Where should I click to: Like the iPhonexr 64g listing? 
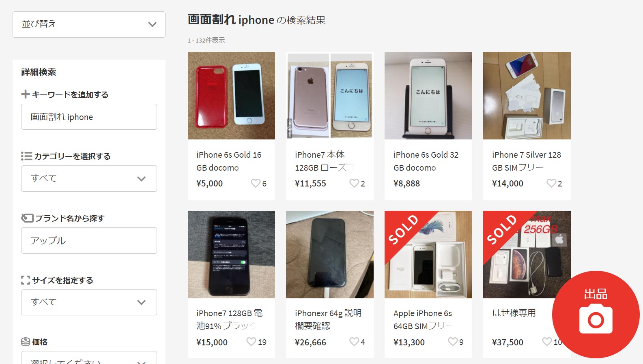point(354,342)
